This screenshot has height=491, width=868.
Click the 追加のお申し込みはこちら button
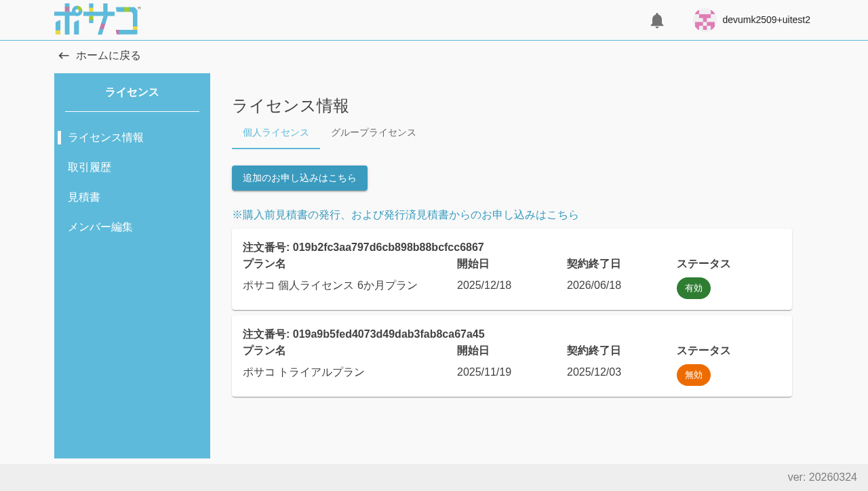300,178
